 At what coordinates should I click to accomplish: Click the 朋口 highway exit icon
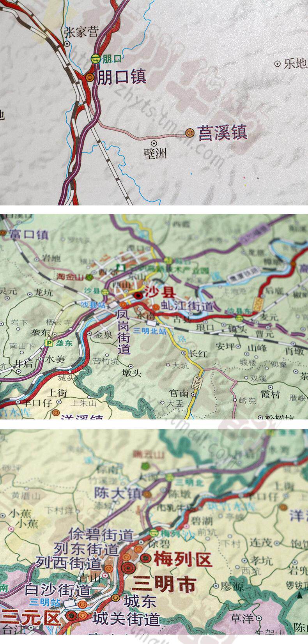coord(96,59)
